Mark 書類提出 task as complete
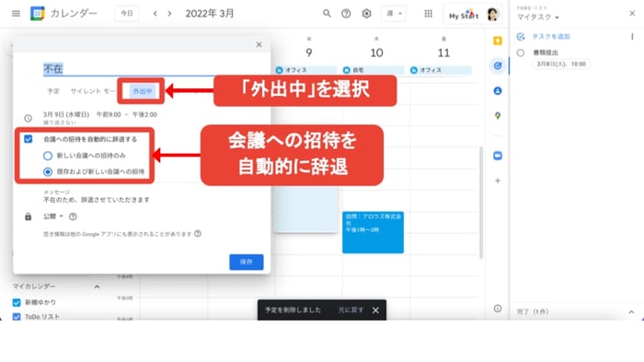Viewport: 644px width, 362px height. coord(521,53)
